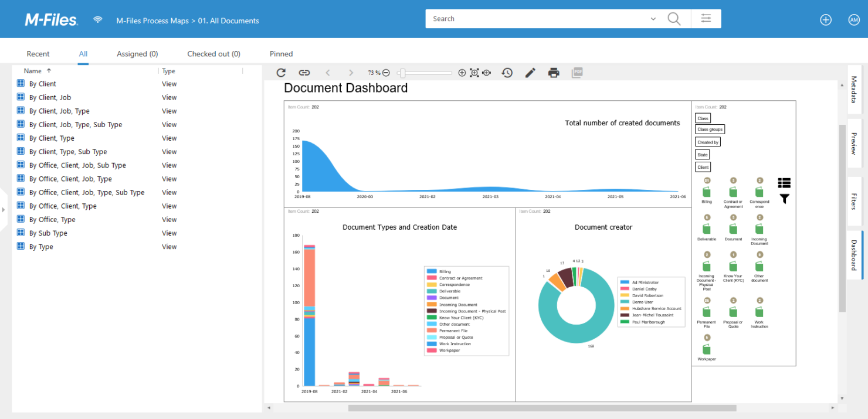The width and height of the screenshot is (868, 419).
Task: Open the version history clock icon
Action: (x=507, y=72)
